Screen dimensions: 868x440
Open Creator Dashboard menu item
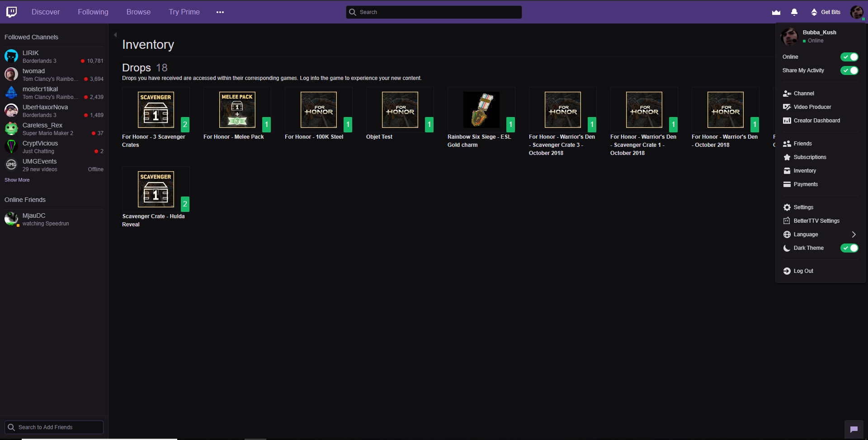point(811,121)
